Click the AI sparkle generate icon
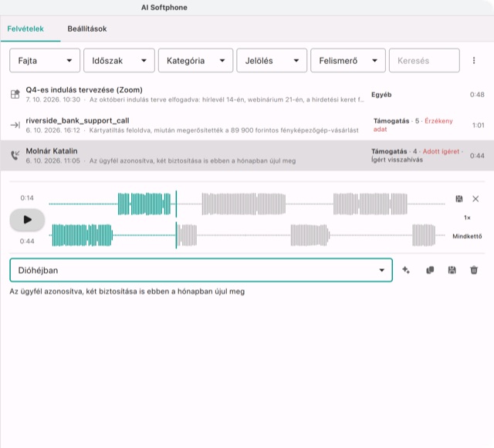 406,270
